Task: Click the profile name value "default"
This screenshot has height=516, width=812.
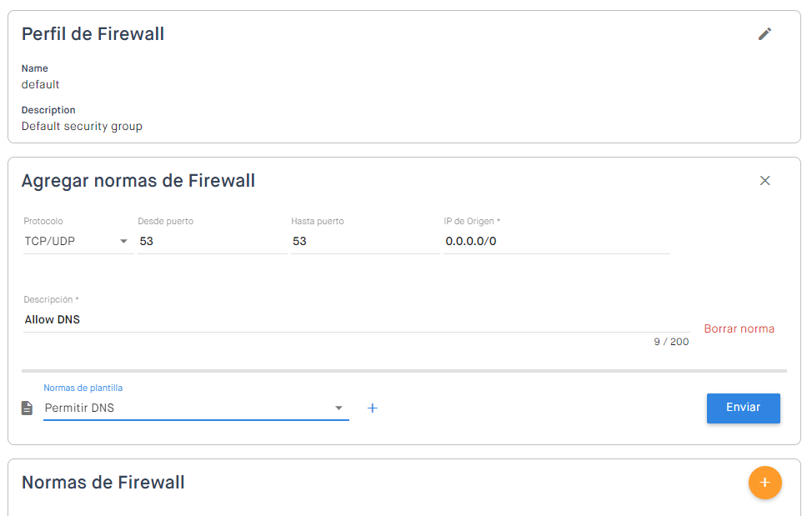Action: (40, 84)
